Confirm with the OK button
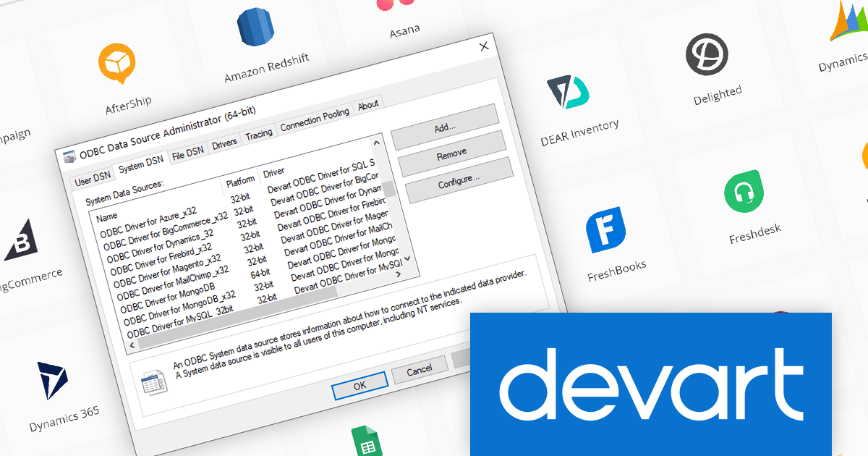868x456 pixels. [359, 385]
